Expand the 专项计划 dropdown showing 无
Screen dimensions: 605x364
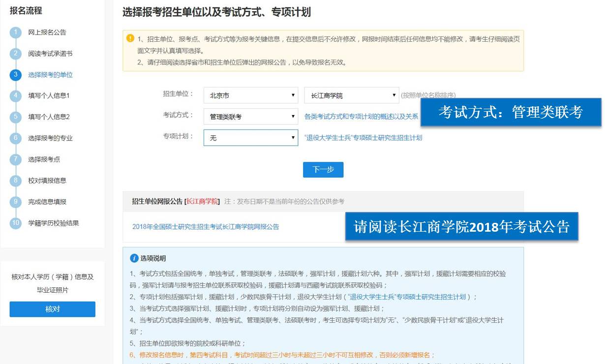(x=250, y=138)
